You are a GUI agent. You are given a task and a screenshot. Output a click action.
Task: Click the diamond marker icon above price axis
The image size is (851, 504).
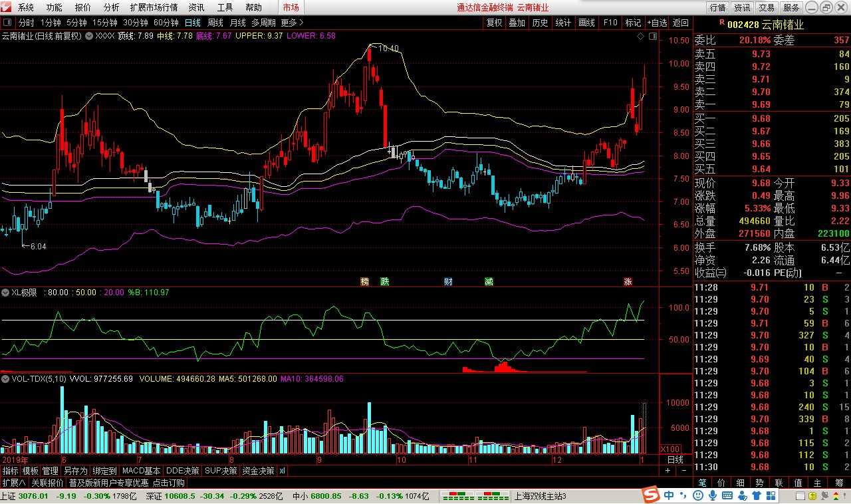point(639,37)
